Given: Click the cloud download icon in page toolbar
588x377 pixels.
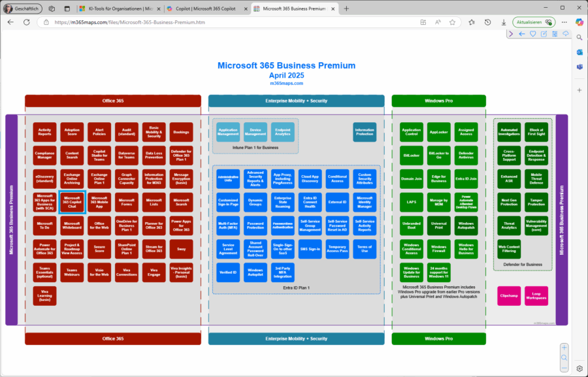Looking at the screenshot, I should tap(566, 34).
